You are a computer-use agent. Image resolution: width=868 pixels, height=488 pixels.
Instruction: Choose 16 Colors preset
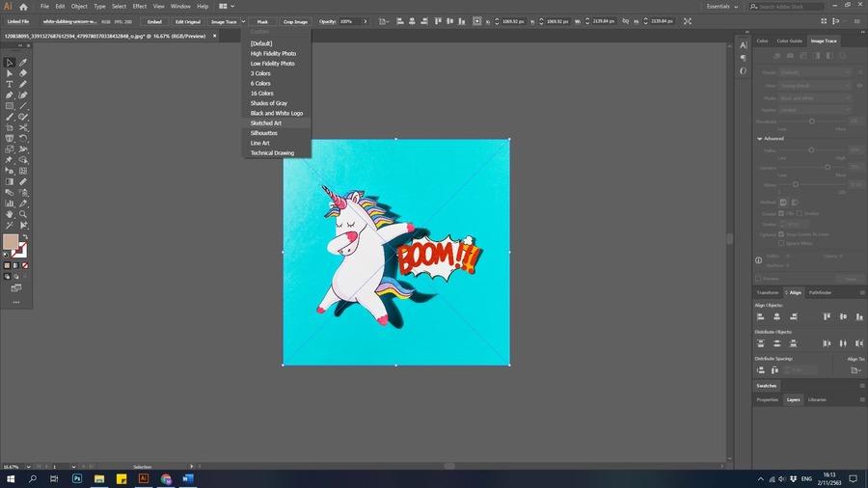(261, 94)
